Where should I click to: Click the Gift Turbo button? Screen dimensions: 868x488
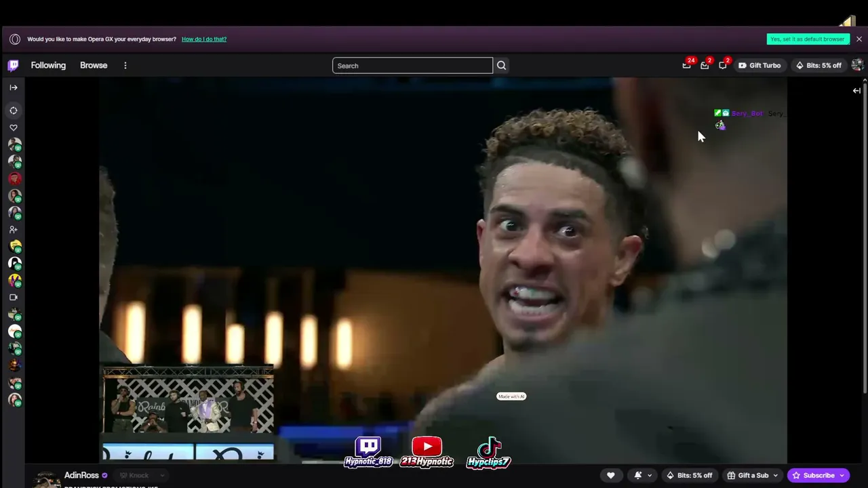pyautogui.click(x=759, y=66)
